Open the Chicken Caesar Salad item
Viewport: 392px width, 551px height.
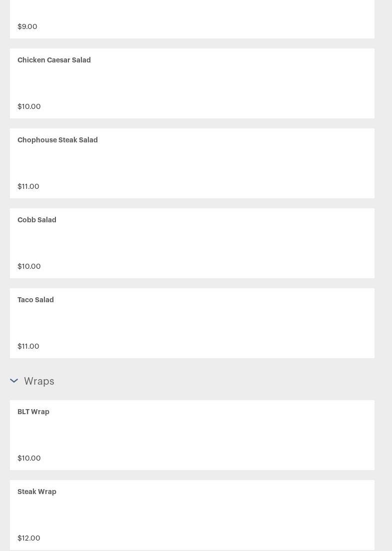54,60
